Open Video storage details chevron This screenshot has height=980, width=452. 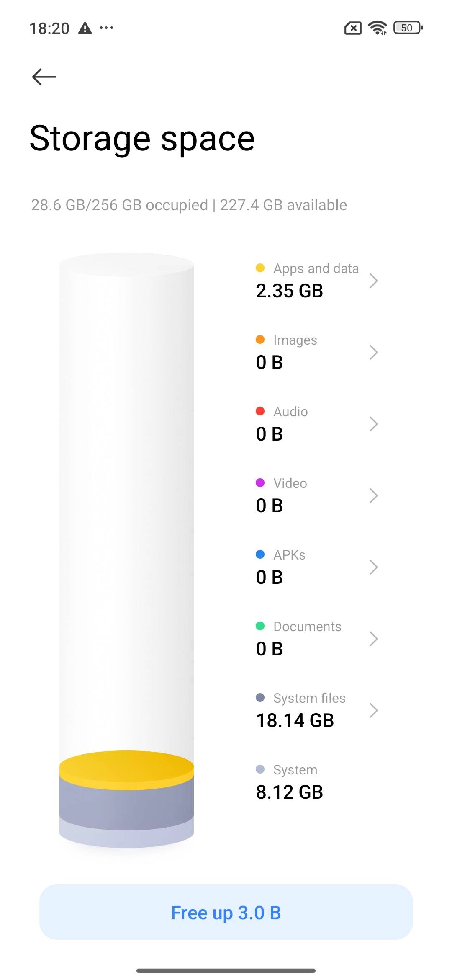373,495
